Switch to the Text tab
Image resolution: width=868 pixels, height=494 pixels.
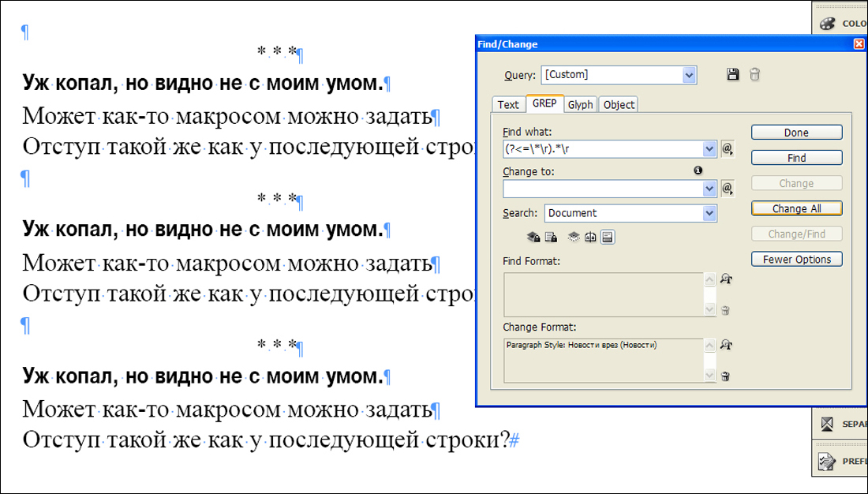point(507,104)
